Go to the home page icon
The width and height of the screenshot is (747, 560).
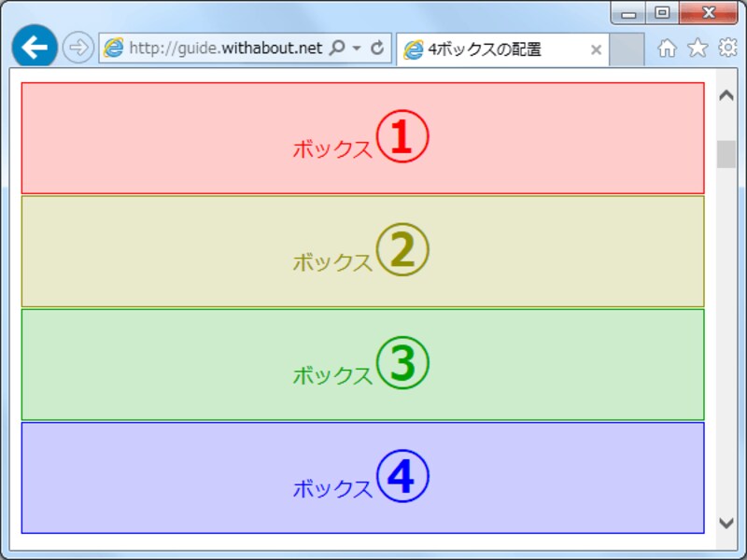[x=667, y=49]
